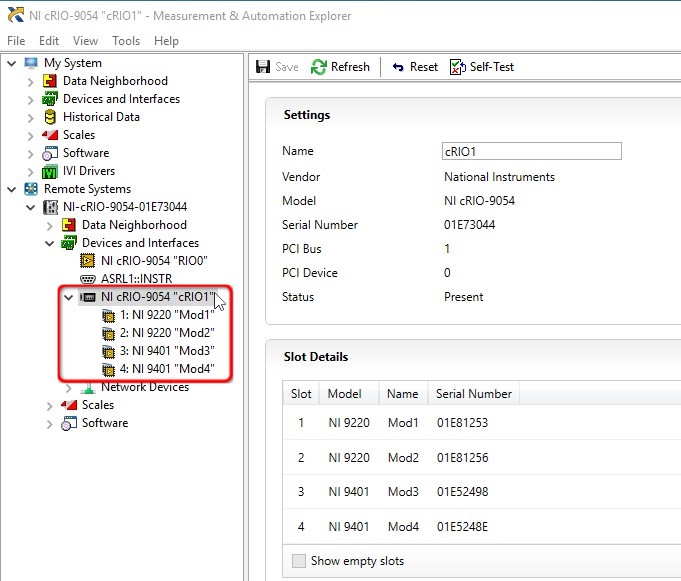Expand the Network Devices node
The height and width of the screenshot is (581, 681).
68,388
